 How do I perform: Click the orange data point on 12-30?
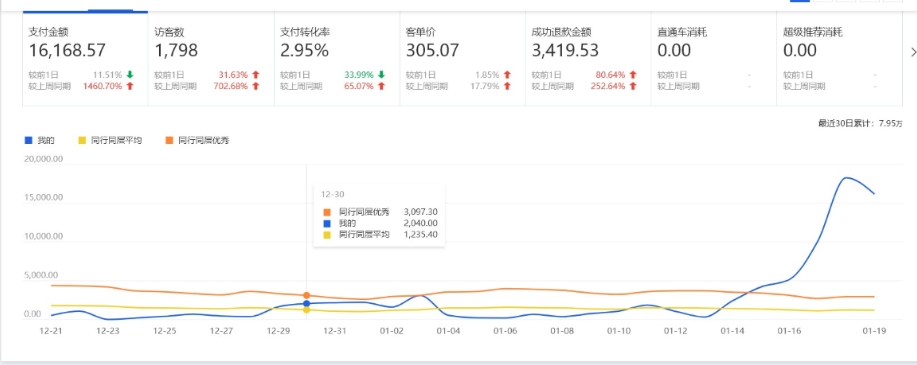pos(306,296)
